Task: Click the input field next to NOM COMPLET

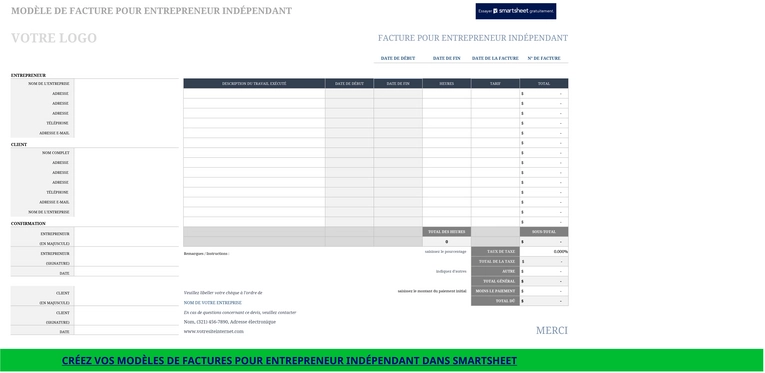Action: 126,153
